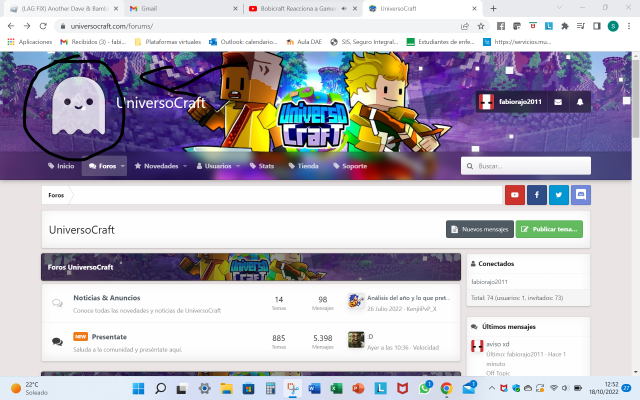
Task: Open the Novedades navigation item
Action: click(x=157, y=166)
